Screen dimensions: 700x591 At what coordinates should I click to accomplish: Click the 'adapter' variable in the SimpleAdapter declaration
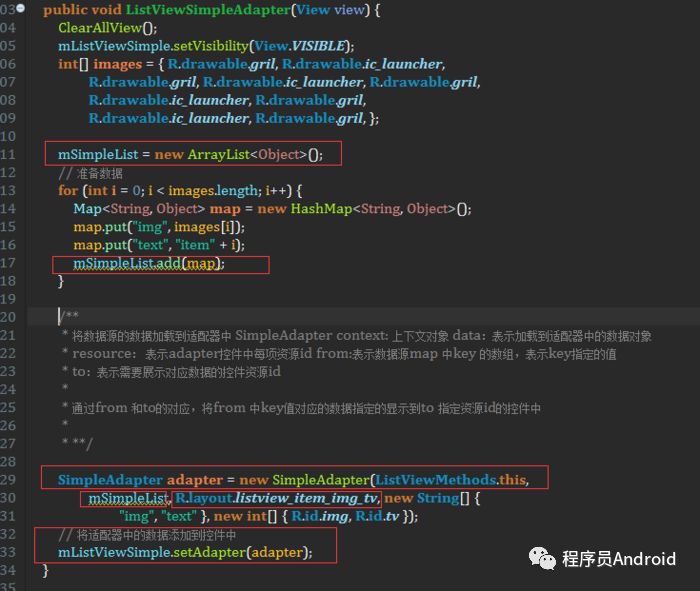click(x=195, y=480)
